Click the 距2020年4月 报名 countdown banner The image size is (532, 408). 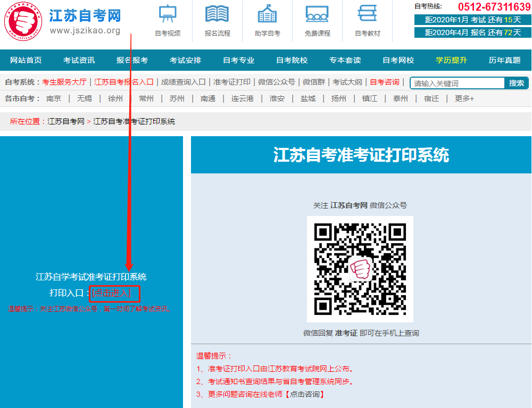pyautogui.click(x=472, y=32)
